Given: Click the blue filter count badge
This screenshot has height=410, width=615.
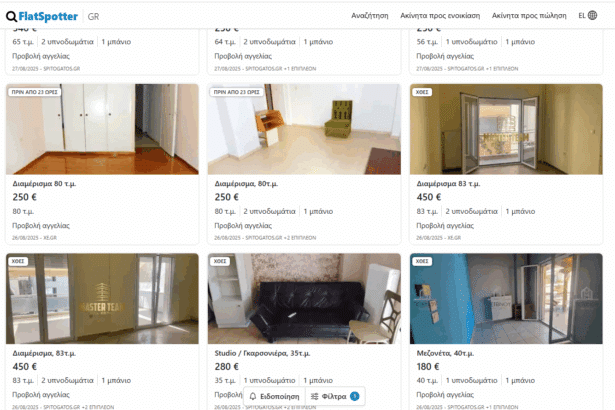Looking at the screenshot, I should (x=355, y=396).
